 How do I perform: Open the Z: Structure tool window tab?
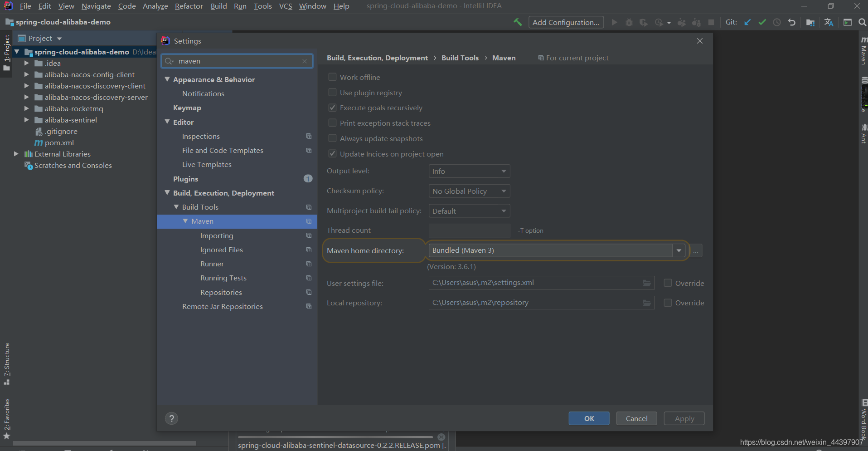pos(7,364)
